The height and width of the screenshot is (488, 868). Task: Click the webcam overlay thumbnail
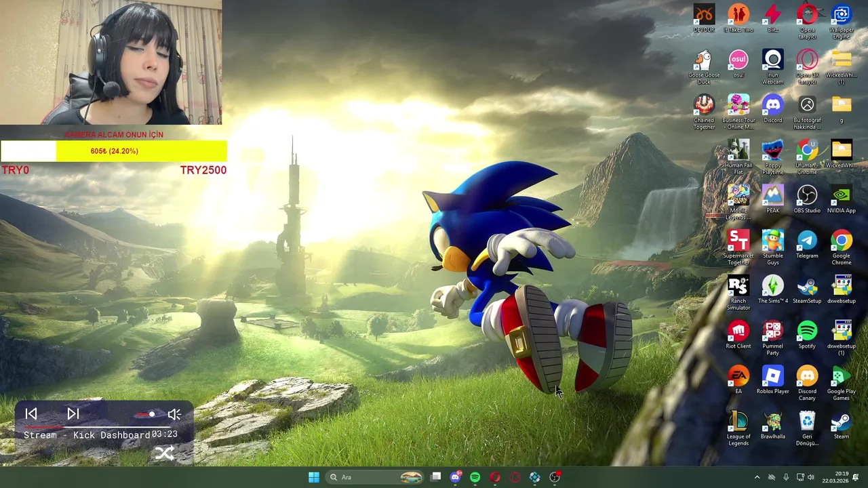click(111, 62)
